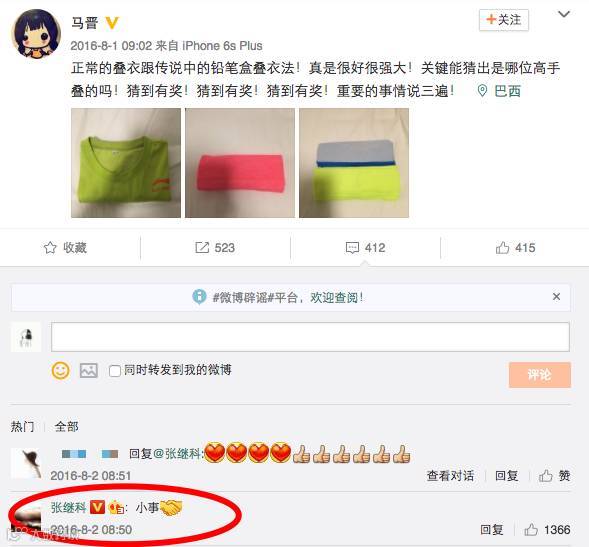
Task: Switch to the 热门 comments tab
Action: tap(22, 427)
